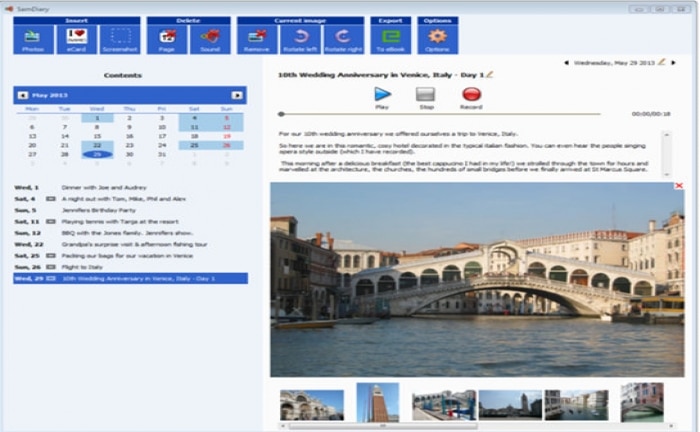700x432 pixels.
Task: Edit the entry title with pencil icon
Action: pos(490,75)
